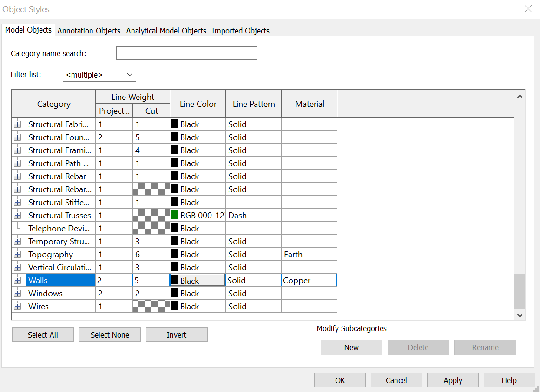This screenshot has width=540, height=392.
Task: Expand the Structural Path category row
Action: pos(17,163)
